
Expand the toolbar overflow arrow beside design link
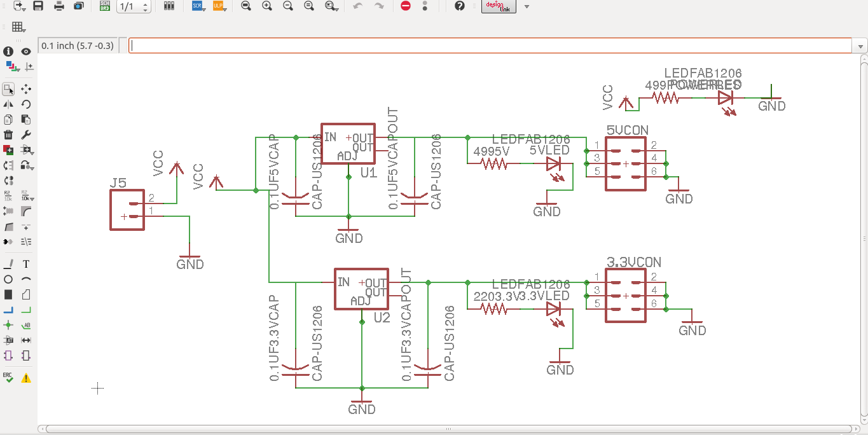tap(527, 7)
